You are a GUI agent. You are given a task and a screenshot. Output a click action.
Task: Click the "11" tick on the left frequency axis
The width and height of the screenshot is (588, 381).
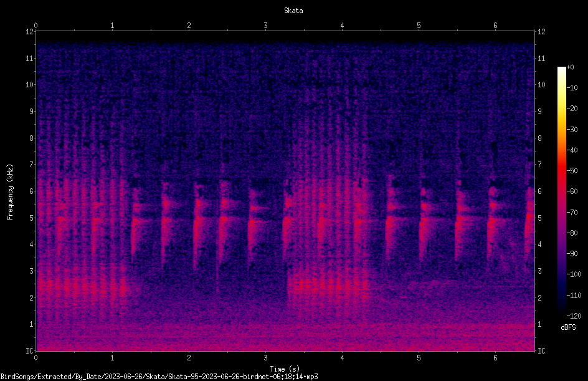29,58
